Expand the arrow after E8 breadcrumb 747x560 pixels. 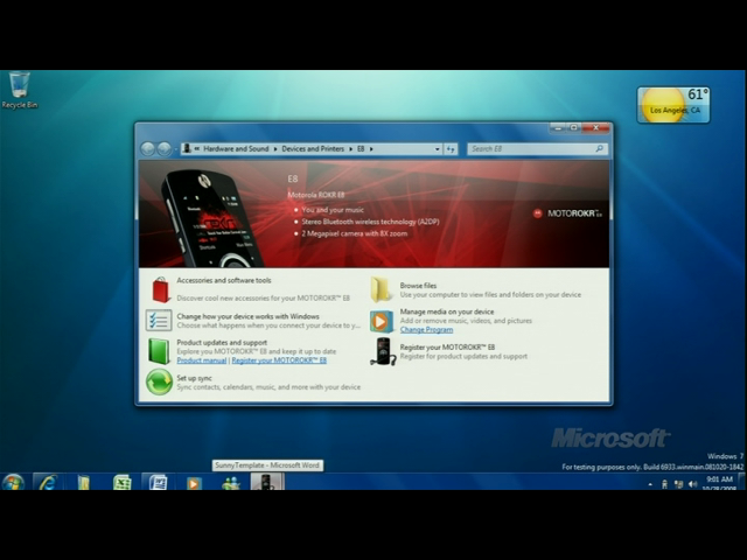point(371,149)
